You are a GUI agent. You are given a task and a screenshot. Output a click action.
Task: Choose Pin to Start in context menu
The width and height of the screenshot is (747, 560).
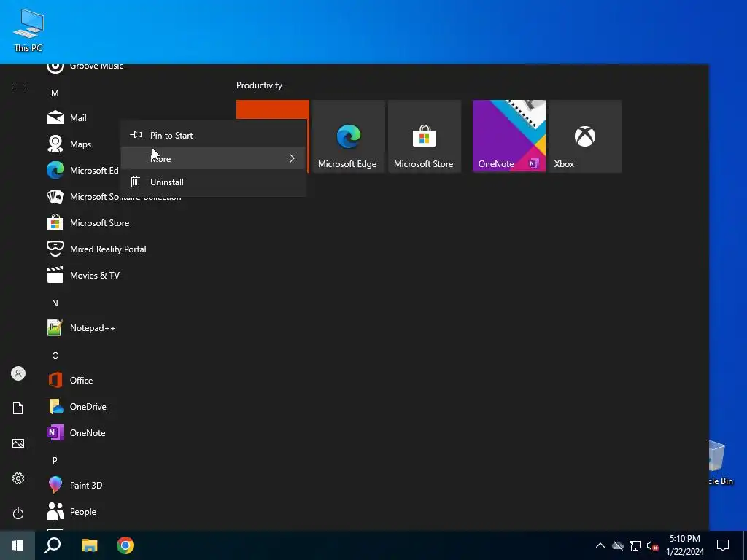[213, 135]
